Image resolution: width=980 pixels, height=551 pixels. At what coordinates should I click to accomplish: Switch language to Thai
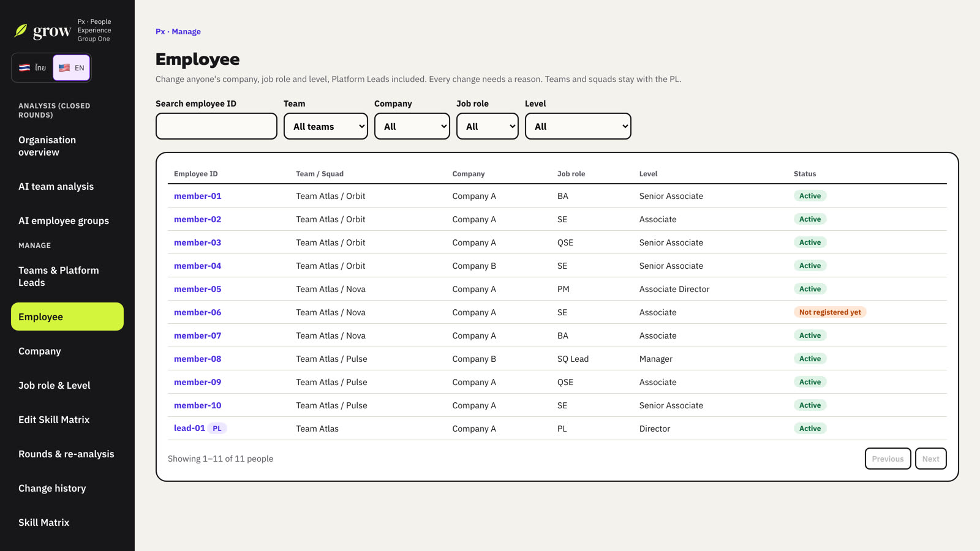point(32,67)
